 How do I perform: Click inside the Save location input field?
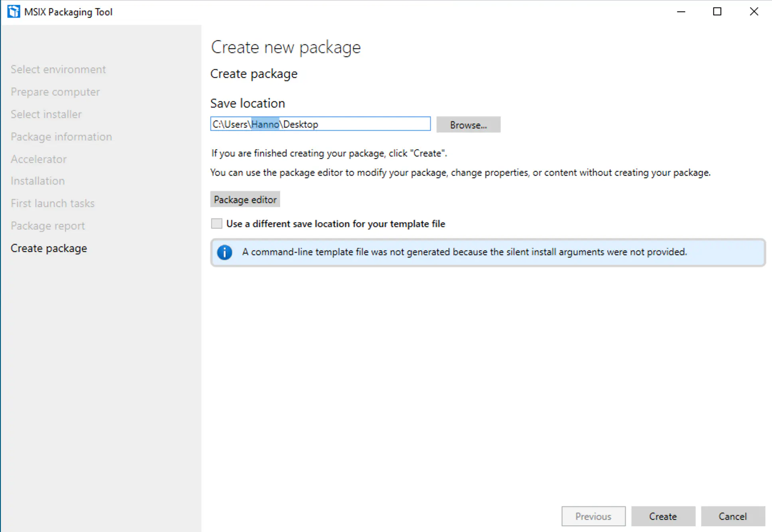point(359,124)
